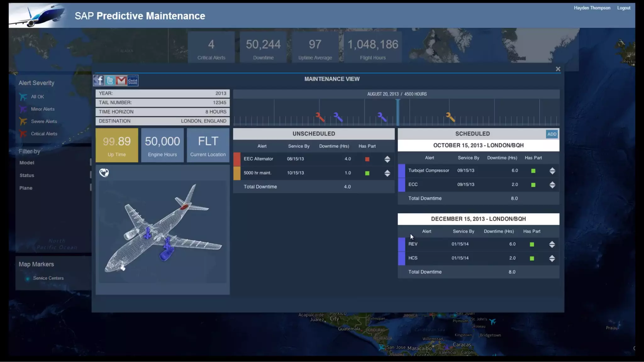Expand the Model filter
This screenshot has width=644, height=362.
[27, 162]
